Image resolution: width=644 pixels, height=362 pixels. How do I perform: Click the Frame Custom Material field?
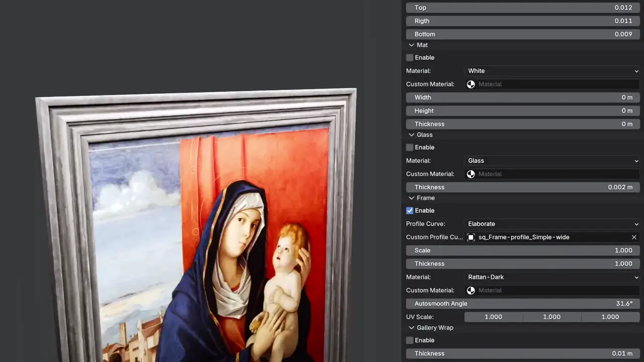[552, 291]
